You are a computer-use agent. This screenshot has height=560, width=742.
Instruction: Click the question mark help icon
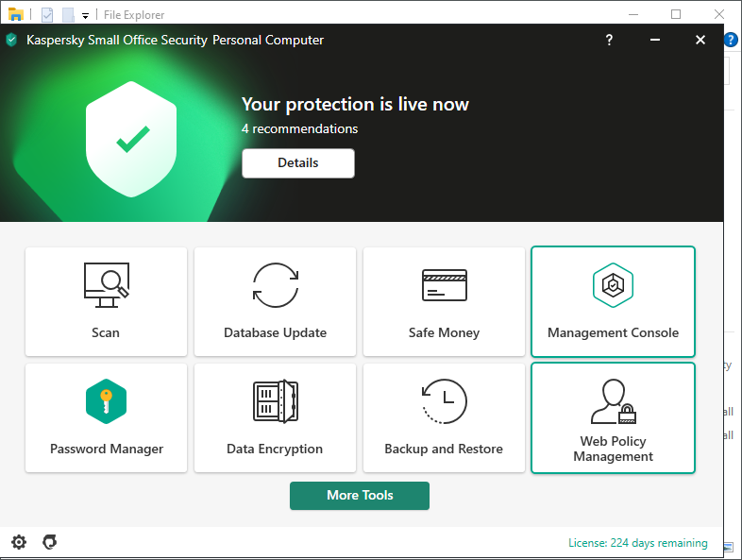pyautogui.click(x=609, y=41)
